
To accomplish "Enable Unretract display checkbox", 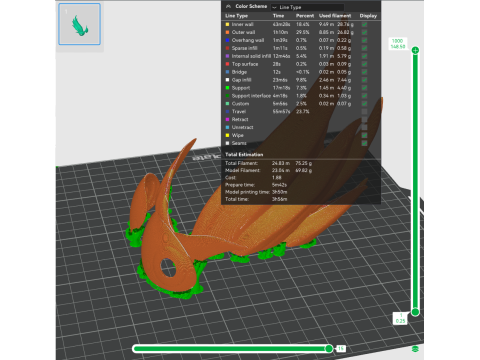I will [364, 127].
